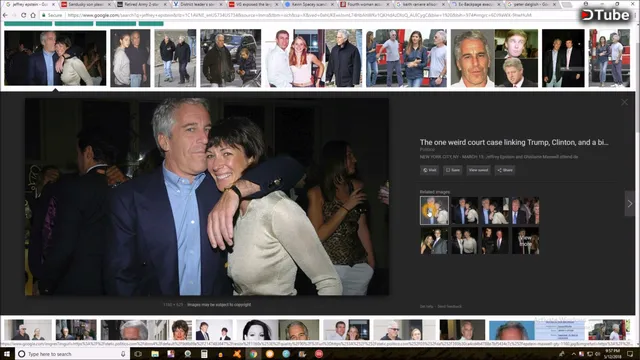Click the Politico source label under title
The width and height of the screenshot is (640, 360).
pos(427,150)
